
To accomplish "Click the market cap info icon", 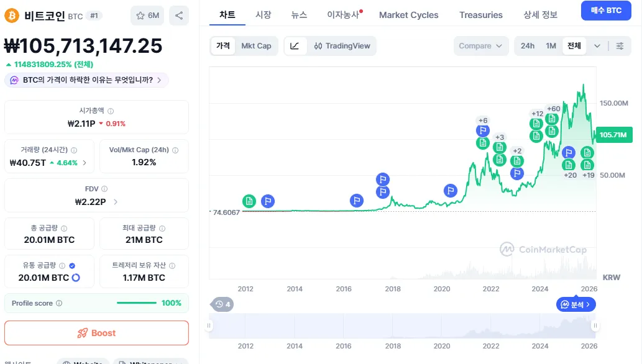I will pos(111,111).
